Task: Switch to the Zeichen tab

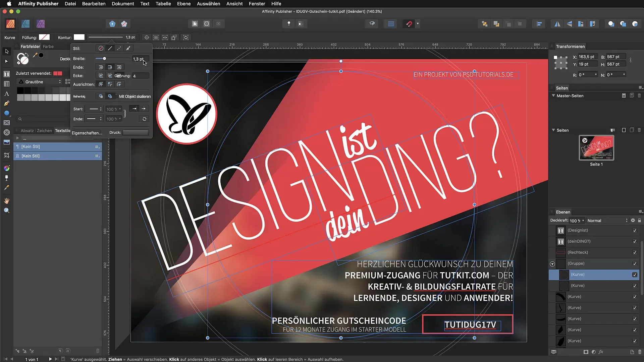Action: (x=44, y=131)
